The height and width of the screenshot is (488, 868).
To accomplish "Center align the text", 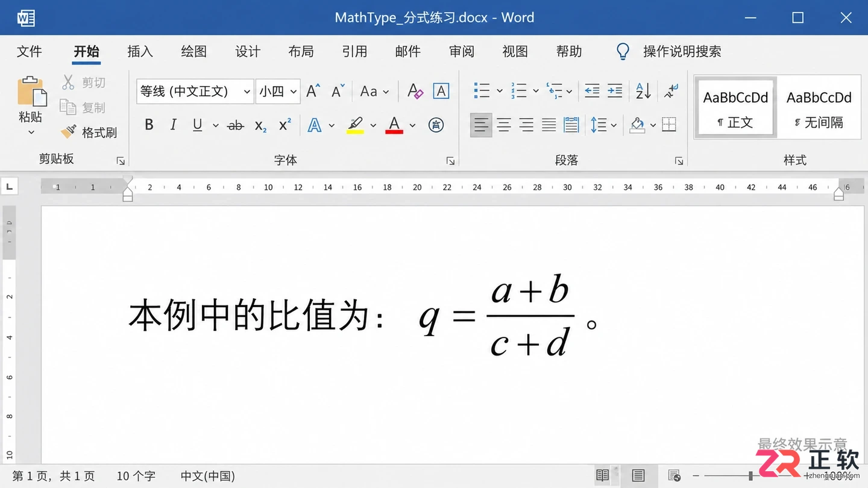I will click(504, 125).
